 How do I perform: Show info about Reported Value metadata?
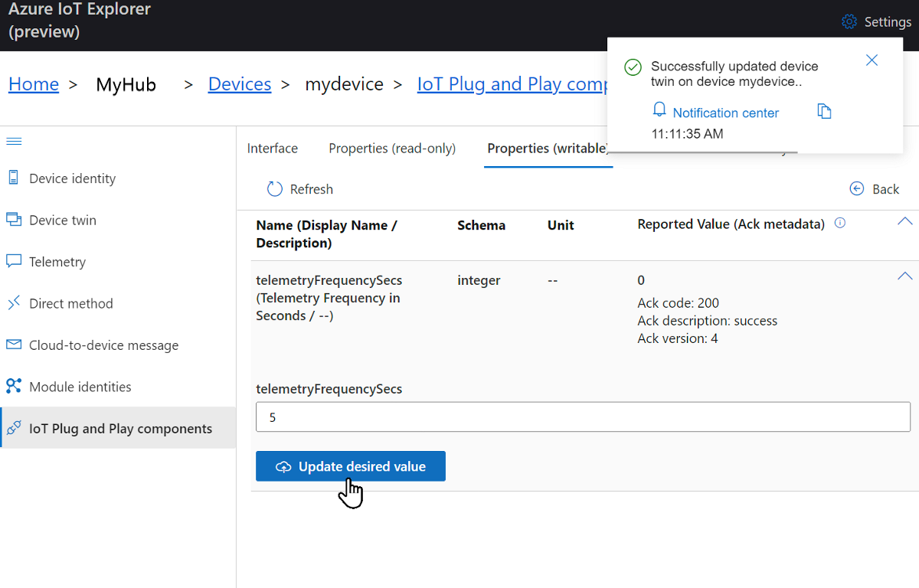point(839,223)
